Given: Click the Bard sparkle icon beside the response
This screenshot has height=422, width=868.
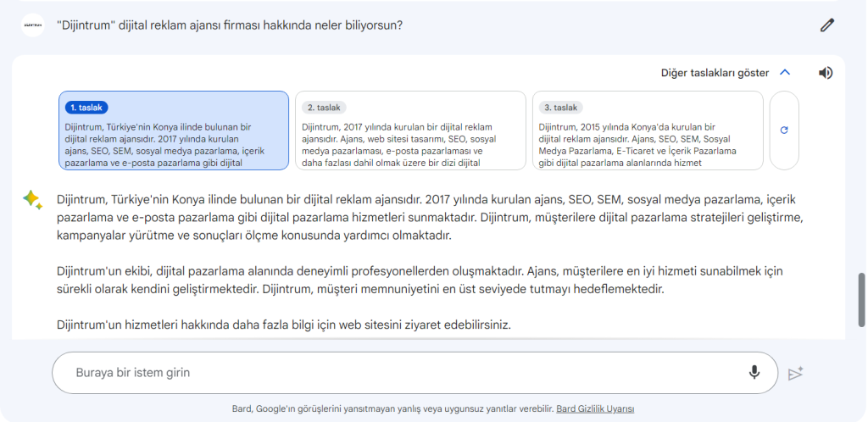Looking at the screenshot, I should point(33,200).
